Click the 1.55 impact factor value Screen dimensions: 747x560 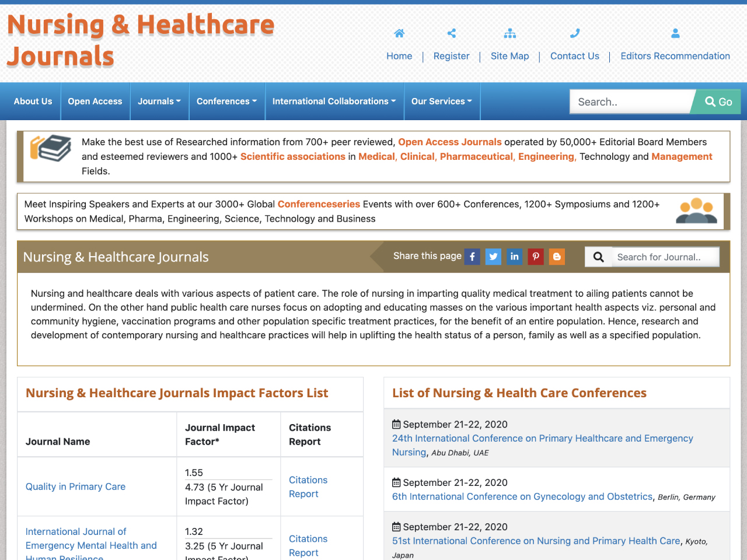tap(194, 473)
